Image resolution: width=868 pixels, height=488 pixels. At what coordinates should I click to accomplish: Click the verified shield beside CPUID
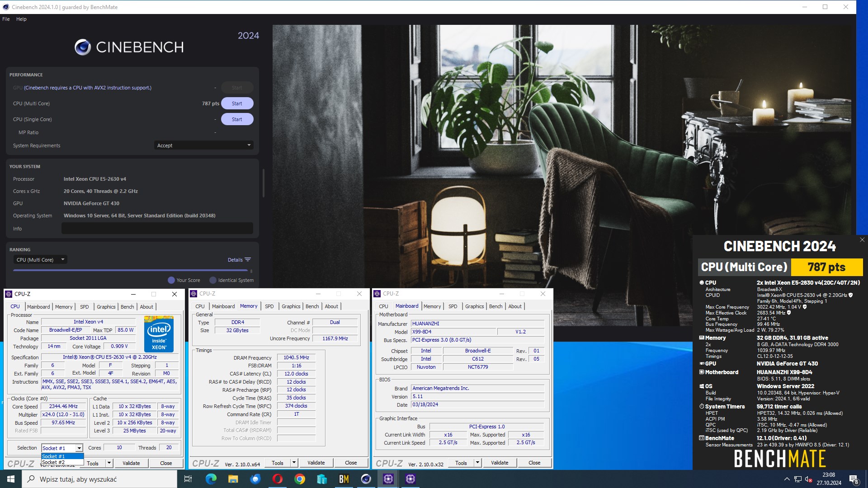tap(850, 295)
